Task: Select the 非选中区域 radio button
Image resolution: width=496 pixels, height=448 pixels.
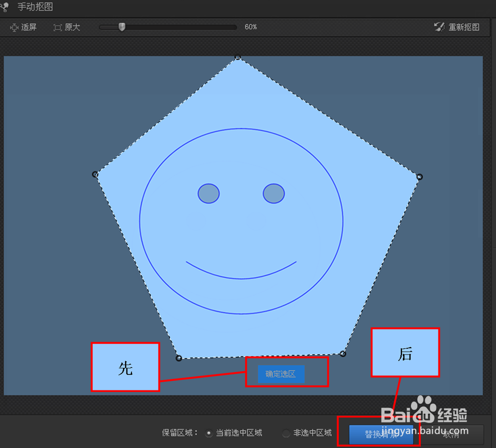Action: 286,433
